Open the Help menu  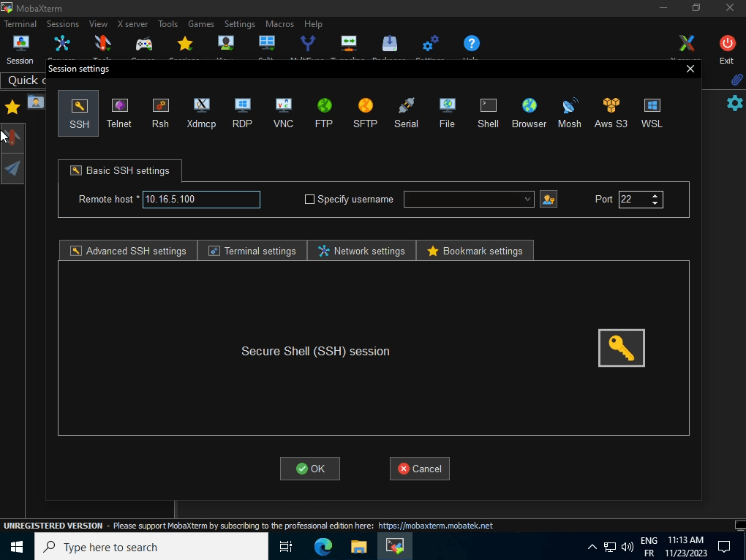pos(313,24)
